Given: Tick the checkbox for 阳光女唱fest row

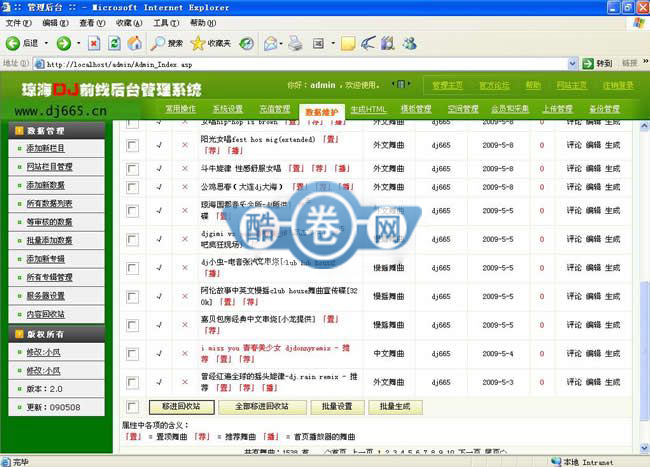Looking at the screenshot, I should (132, 145).
